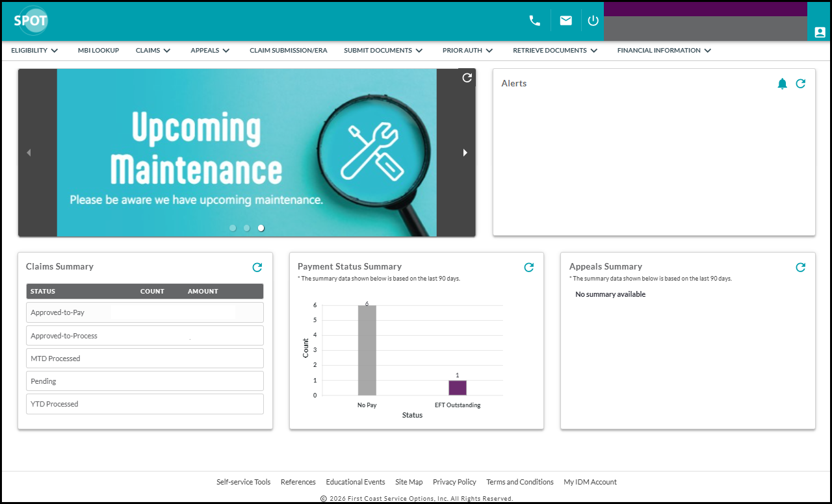Screen dimensions: 832x504
Task: Select the second carousel dot indicator
Action: point(247,228)
